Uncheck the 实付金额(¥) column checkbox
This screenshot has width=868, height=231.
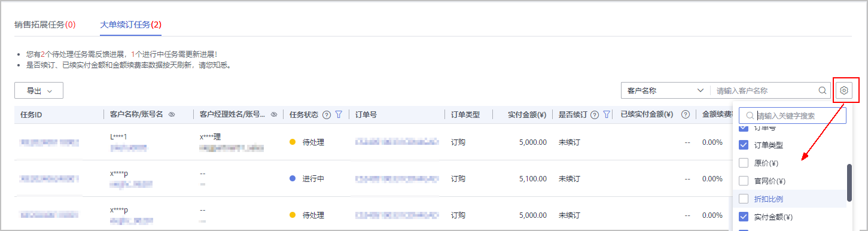tap(744, 217)
